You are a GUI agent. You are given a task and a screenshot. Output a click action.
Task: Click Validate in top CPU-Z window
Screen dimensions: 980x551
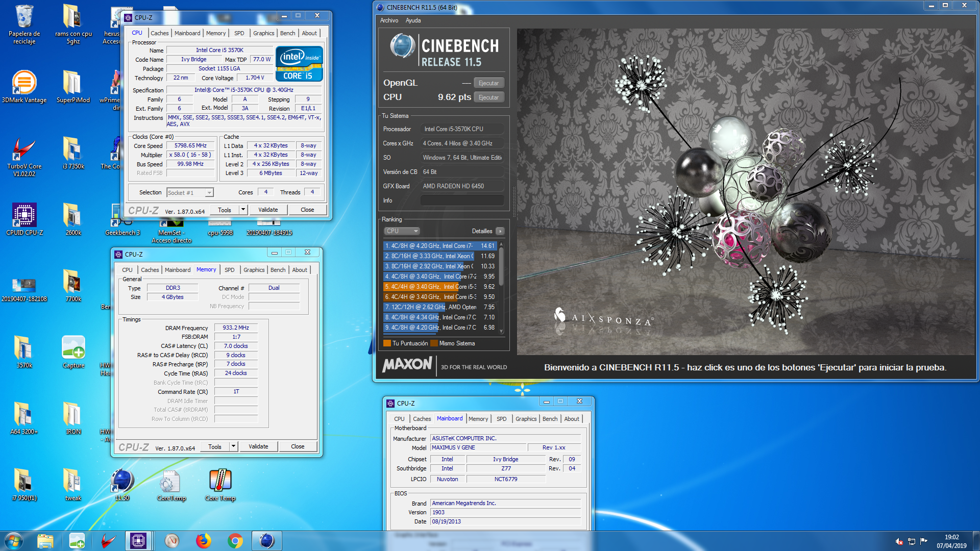pyautogui.click(x=268, y=210)
